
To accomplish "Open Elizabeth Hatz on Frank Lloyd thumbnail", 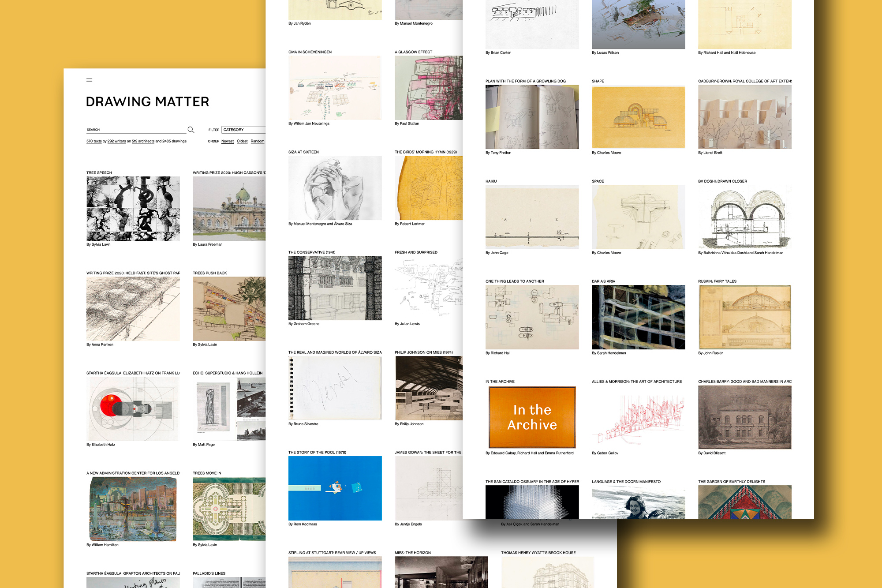I will 133,409.
